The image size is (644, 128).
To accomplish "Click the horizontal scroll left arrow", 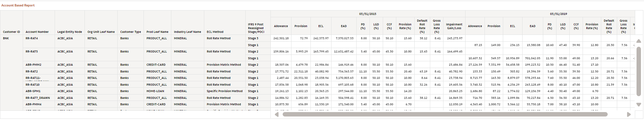I will [x=277, y=114].
